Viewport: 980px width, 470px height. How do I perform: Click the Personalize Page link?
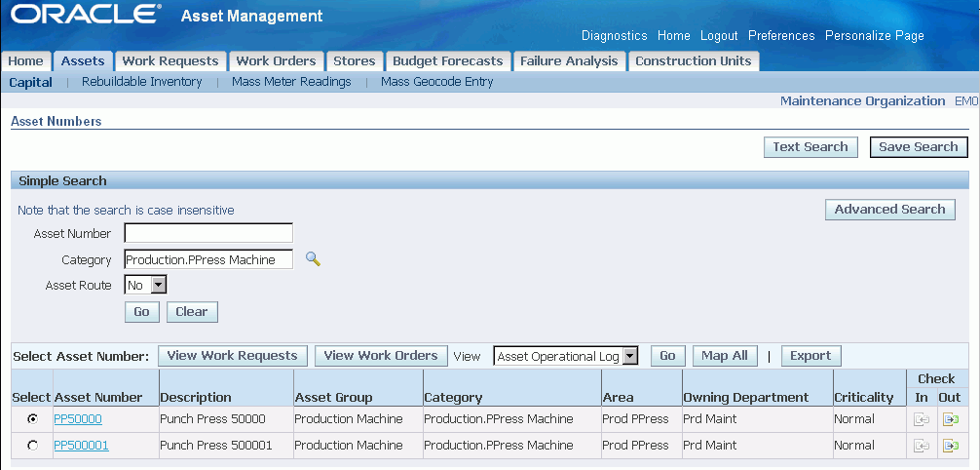[875, 36]
